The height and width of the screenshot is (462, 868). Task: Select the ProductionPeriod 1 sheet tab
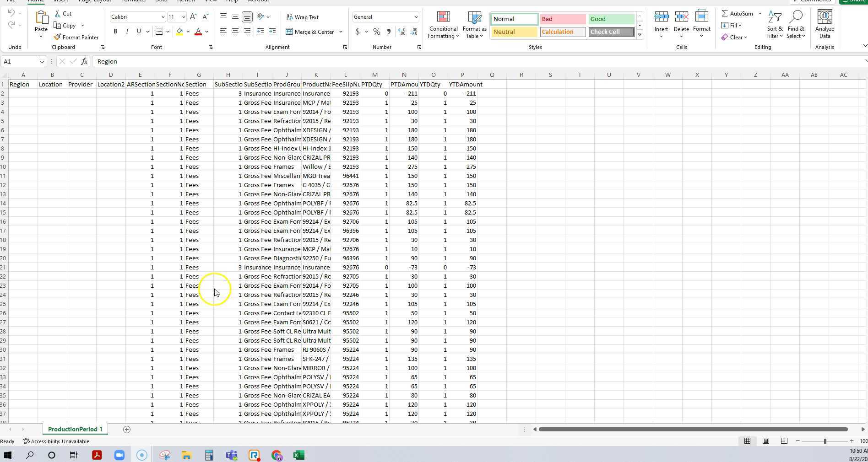(x=75, y=429)
